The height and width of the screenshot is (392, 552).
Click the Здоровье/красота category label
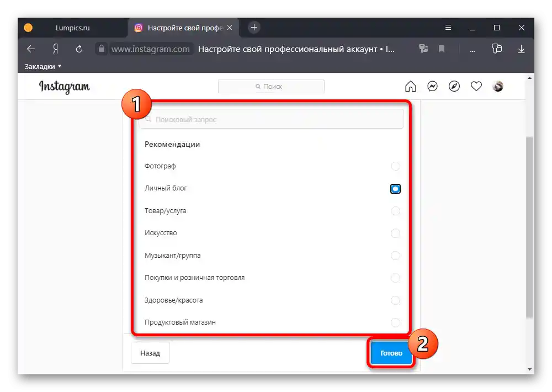coord(173,300)
